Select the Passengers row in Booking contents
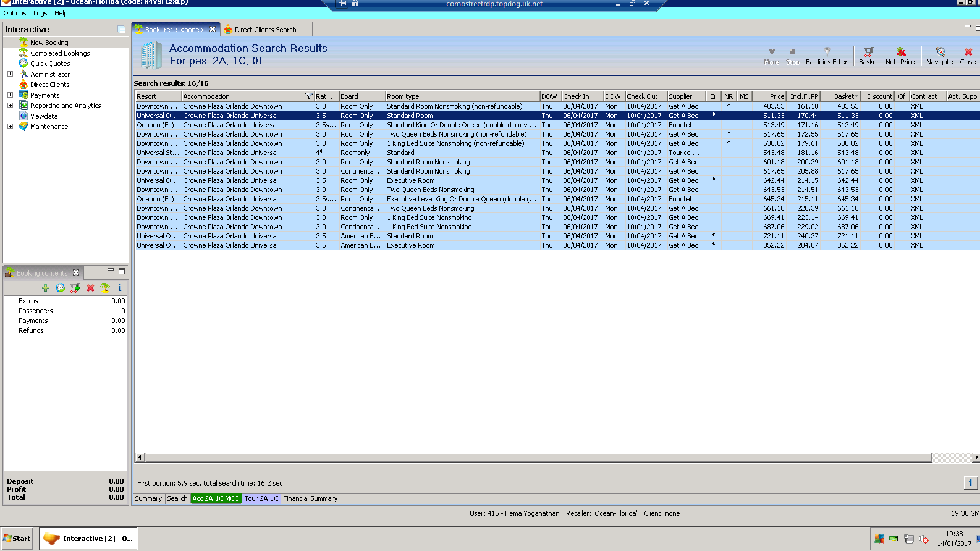The image size is (980, 551). click(x=65, y=311)
